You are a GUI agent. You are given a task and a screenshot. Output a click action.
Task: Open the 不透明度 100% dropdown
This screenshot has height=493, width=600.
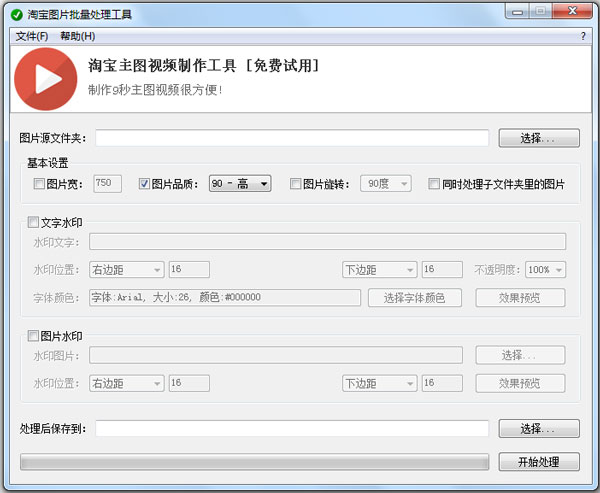point(546,270)
